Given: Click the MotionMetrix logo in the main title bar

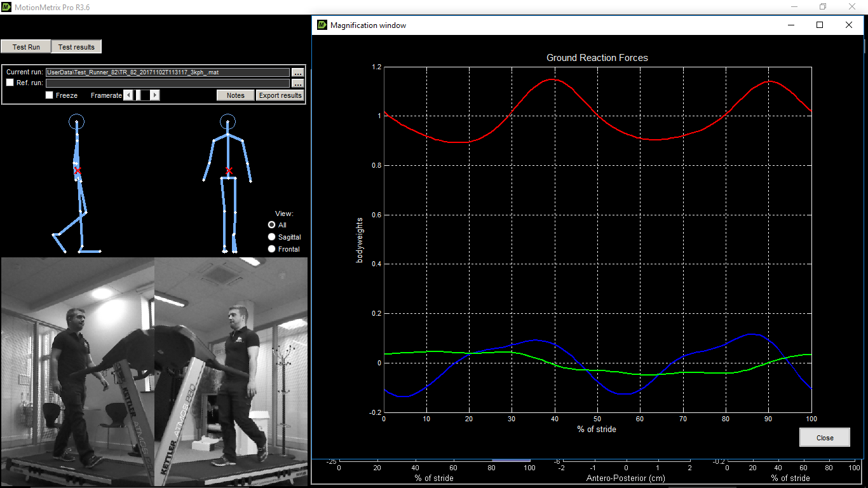Looking at the screenshot, I should (x=6, y=6).
